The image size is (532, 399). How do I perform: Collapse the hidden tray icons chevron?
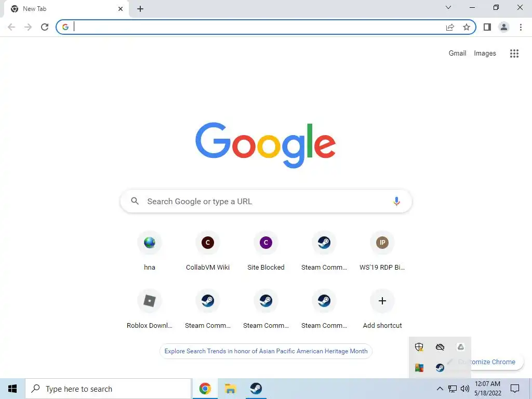click(x=440, y=389)
